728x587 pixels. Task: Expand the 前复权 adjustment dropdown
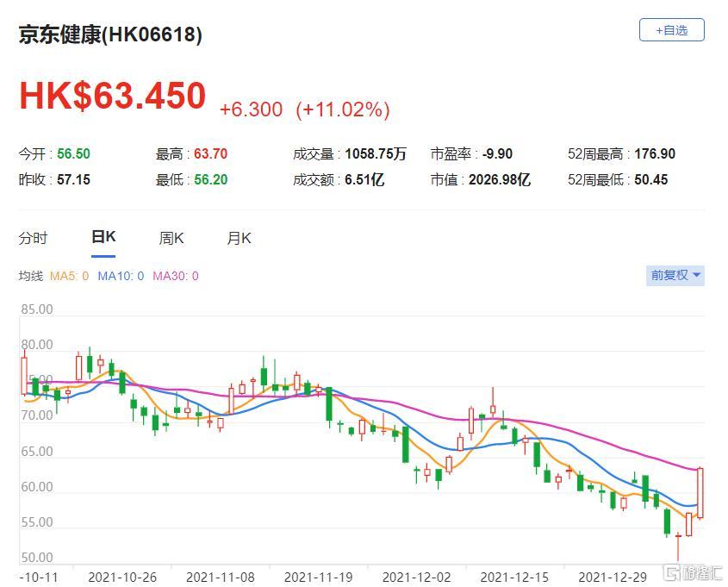point(675,275)
